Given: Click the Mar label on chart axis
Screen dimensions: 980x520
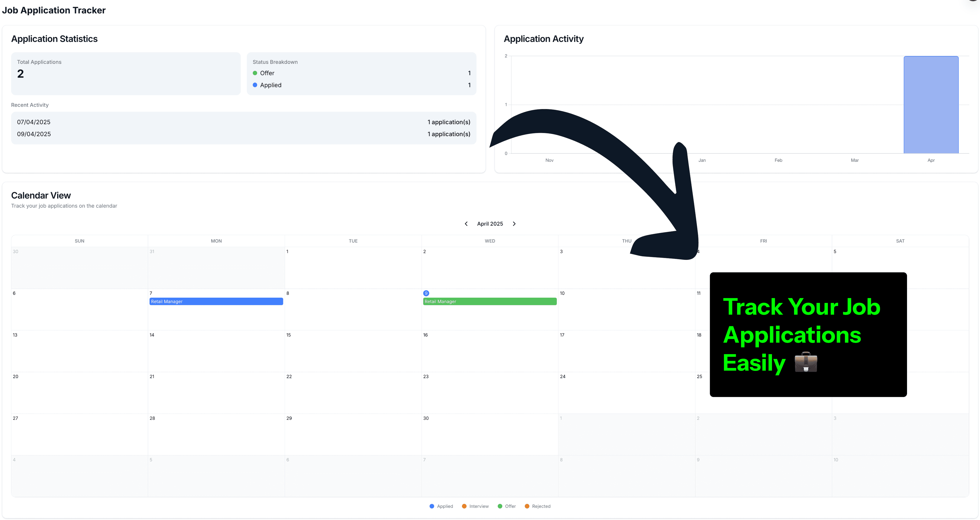Looking at the screenshot, I should [x=854, y=160].
